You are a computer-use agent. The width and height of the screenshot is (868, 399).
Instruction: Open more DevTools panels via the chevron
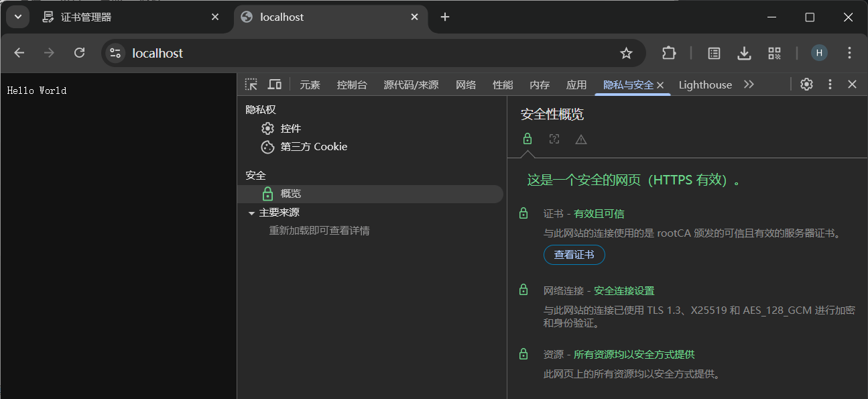coord(749,84)
